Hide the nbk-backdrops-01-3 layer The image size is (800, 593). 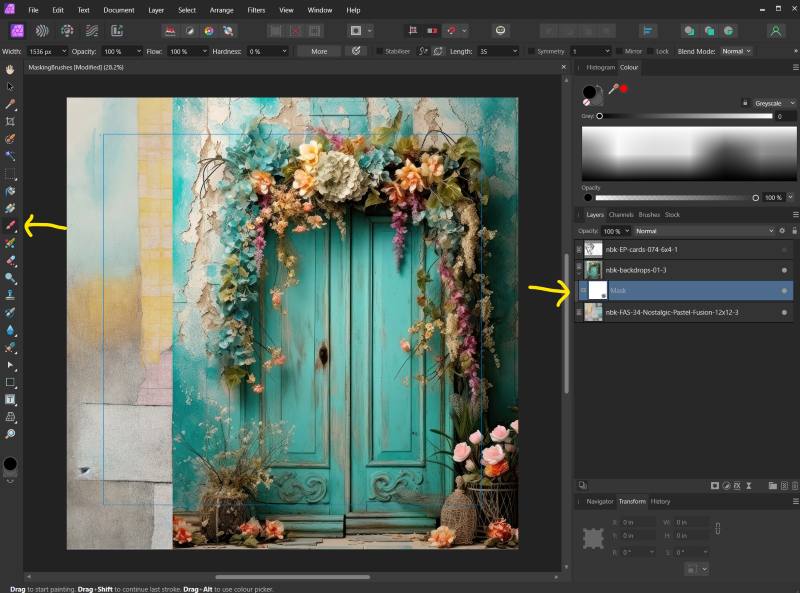tap(784, 270)
